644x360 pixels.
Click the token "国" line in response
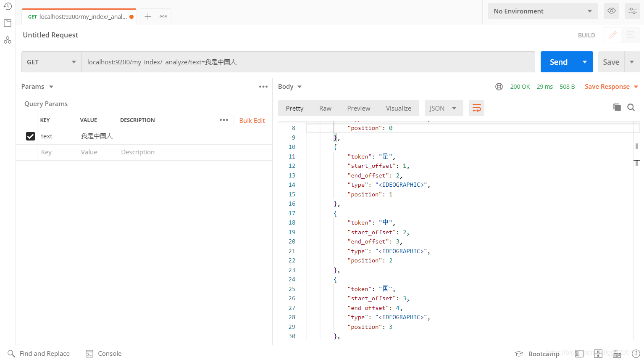click(371, 289)
